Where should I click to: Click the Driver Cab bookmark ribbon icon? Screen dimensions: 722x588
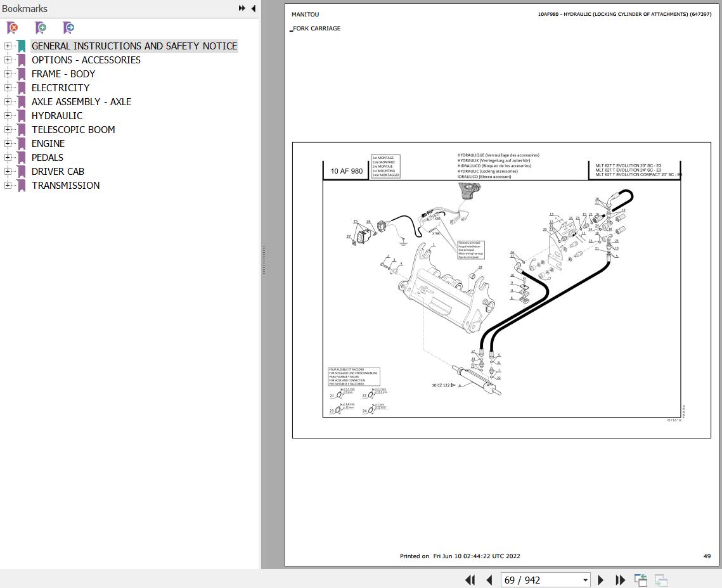[x=21, y=172]
